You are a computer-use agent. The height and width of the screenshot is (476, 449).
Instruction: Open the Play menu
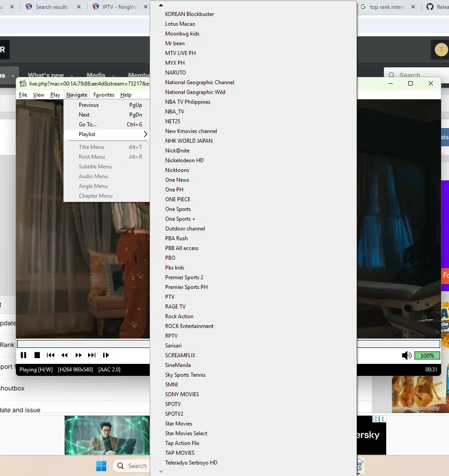pos(55,95)
